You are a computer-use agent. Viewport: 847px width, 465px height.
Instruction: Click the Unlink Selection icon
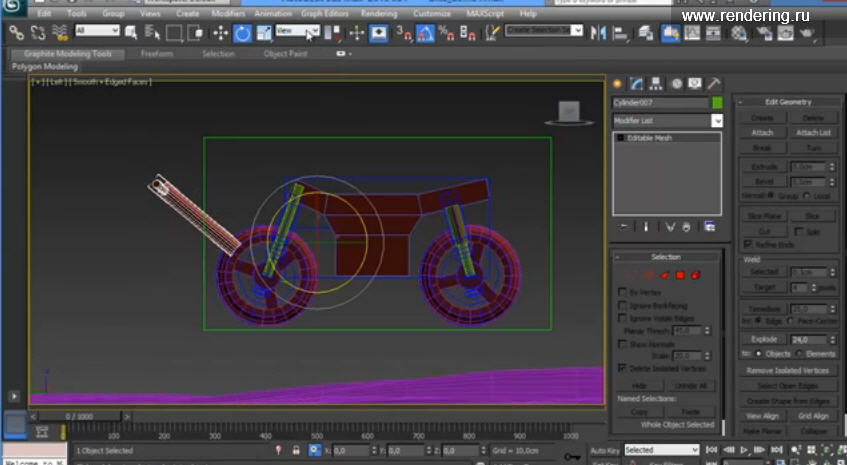(x=38, y=33)
